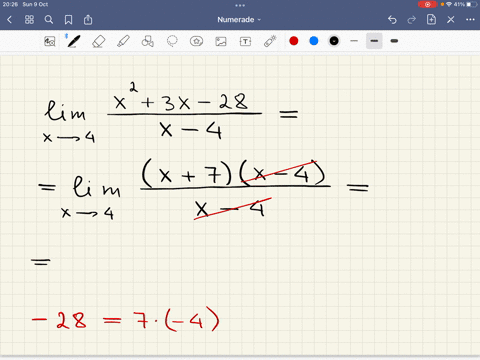This screenshot has width=480, height=360.
Task: Tap the battery status indicator
Action: point(471,4)
